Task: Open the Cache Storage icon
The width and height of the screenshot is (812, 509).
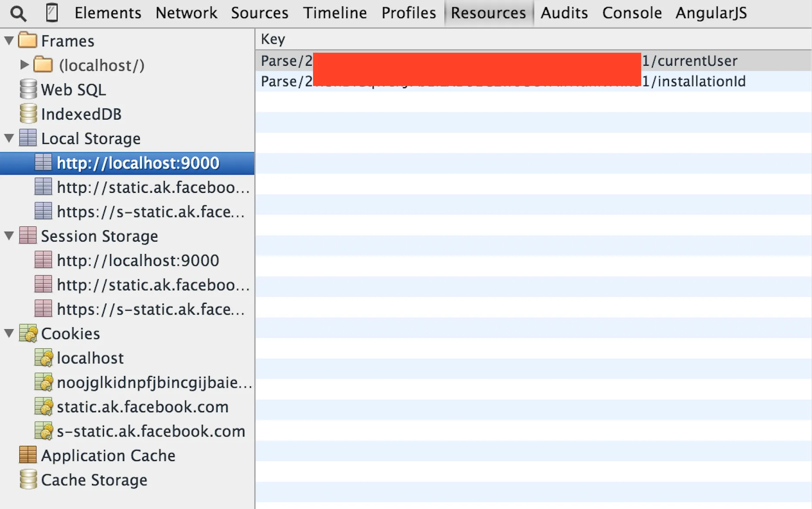Action: click(28, 479)
